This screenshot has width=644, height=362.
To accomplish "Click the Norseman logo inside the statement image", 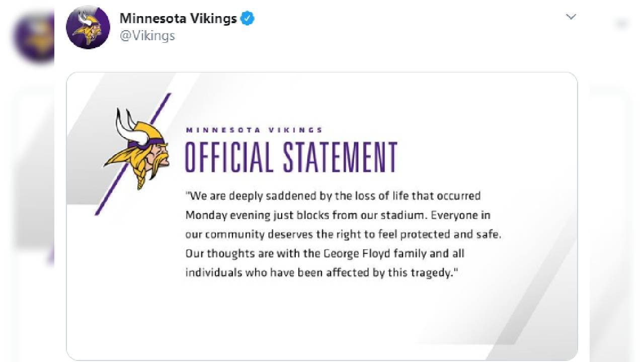I will click(x=138, y=148).
